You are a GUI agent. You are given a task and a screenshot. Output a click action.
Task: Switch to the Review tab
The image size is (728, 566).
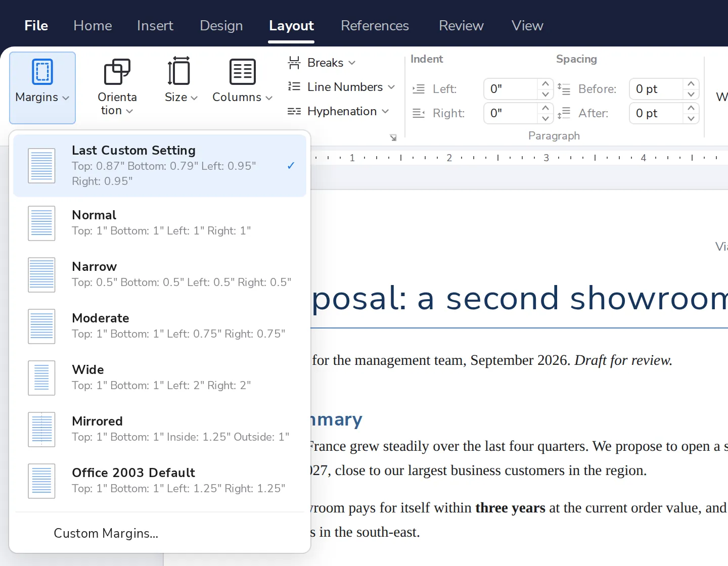coord(461,25)
